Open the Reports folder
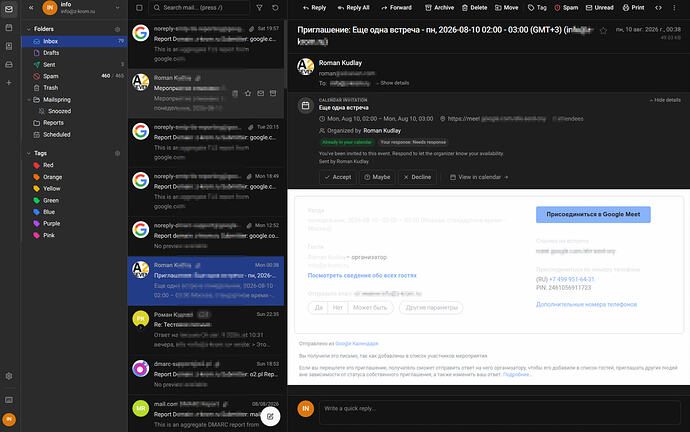Screen dimensions: 690x432 tap(74, 123)
